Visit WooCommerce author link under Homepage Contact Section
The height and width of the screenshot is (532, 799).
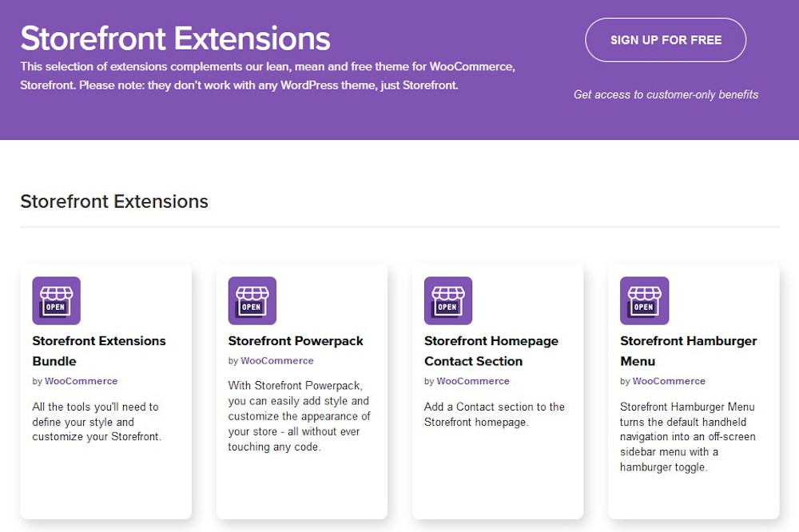tap(473, 381)
